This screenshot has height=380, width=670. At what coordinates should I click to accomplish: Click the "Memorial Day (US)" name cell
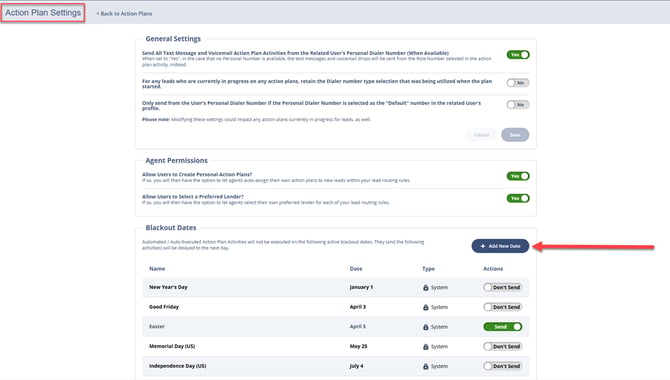click(172, 346)
